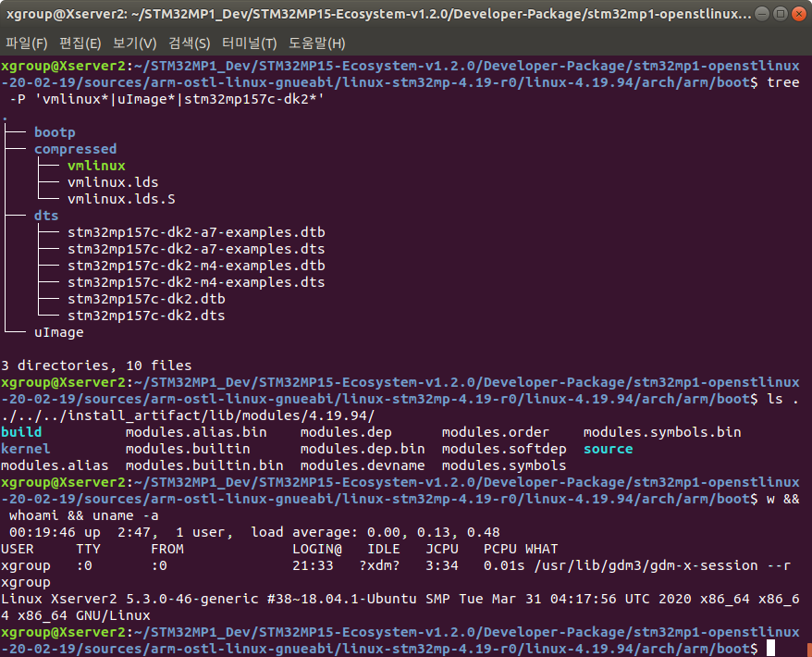Screen dimensions: 812x657
Task: Open the 보기(V) menu
Action: (x=135, y=43)
